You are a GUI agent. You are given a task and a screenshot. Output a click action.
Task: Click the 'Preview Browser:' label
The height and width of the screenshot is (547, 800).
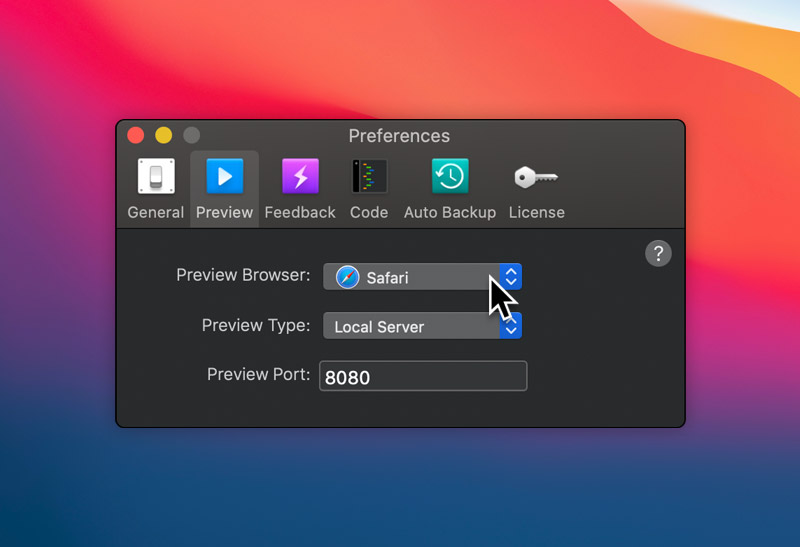click(x=243, y=275)
